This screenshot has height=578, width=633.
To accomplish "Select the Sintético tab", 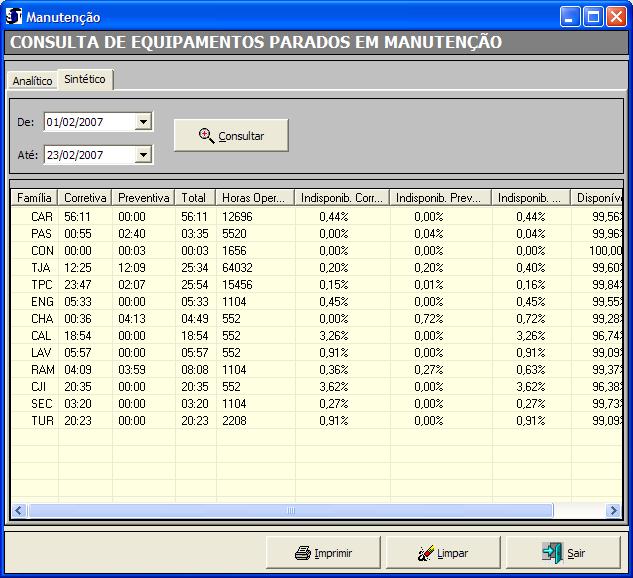I will point(85,79).
